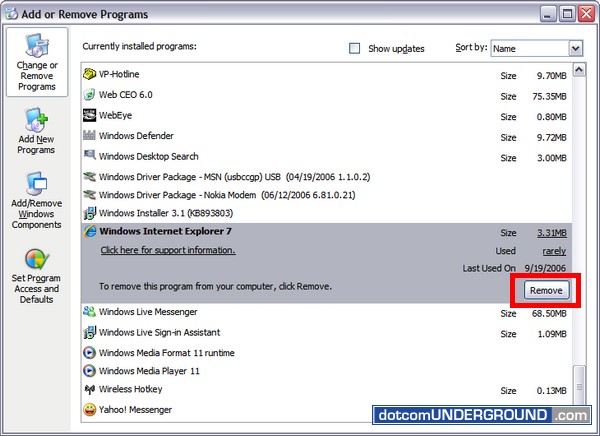Screen dimensions: 600x436
Task: Select the Windows Media Player 11 icon
Action: pos(89,371)
